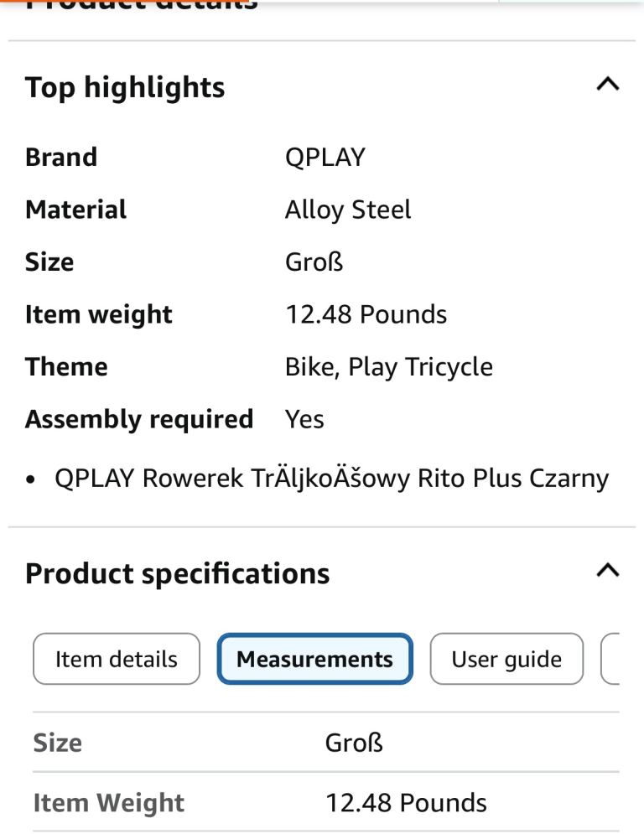Switch to the Item details tab
Screen dimensions: 644x834
pos(117,659)
